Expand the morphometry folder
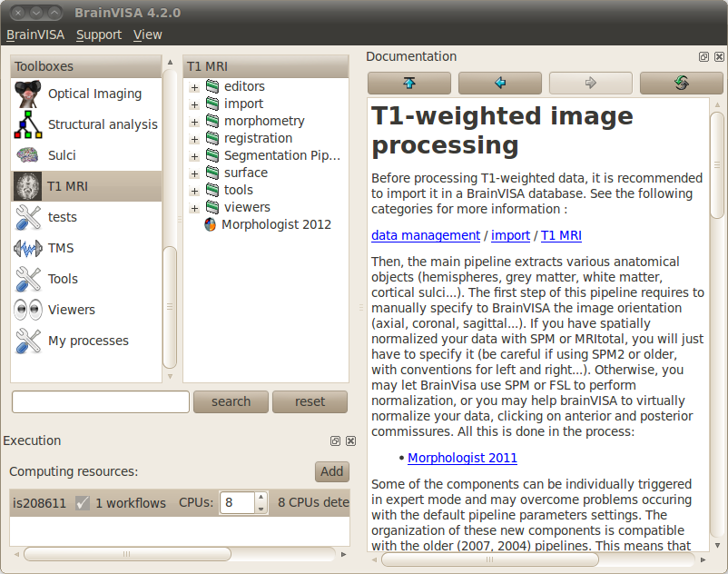 [x=194, y=122]
